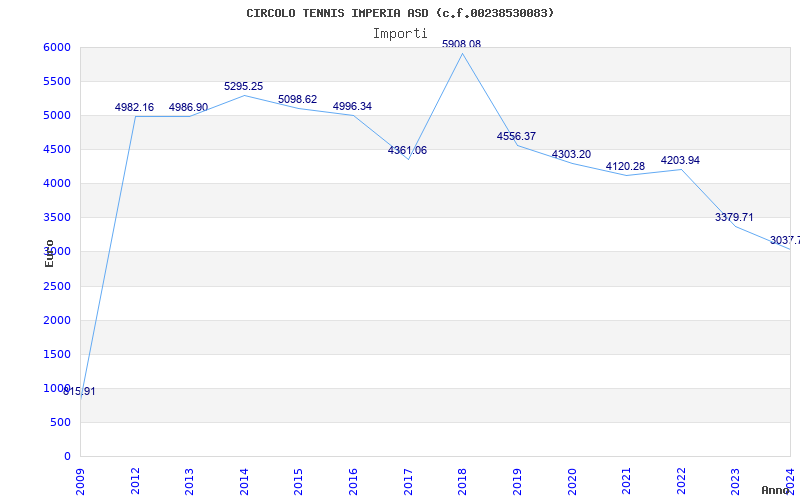Screen dimensions: 800x500
Task: Click the 2014 x-axis label
Action: [x=244, y=481]
